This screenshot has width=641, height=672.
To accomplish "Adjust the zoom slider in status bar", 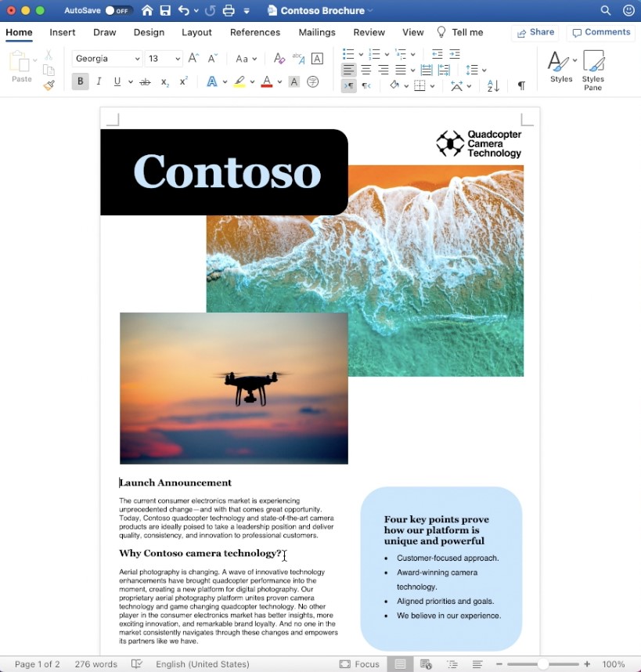I will [x=542, y=664].
